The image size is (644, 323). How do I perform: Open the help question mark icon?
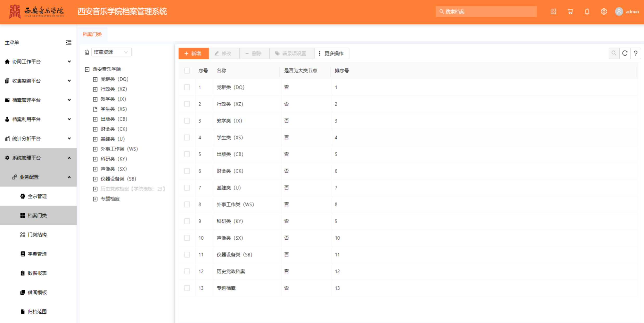635,53
